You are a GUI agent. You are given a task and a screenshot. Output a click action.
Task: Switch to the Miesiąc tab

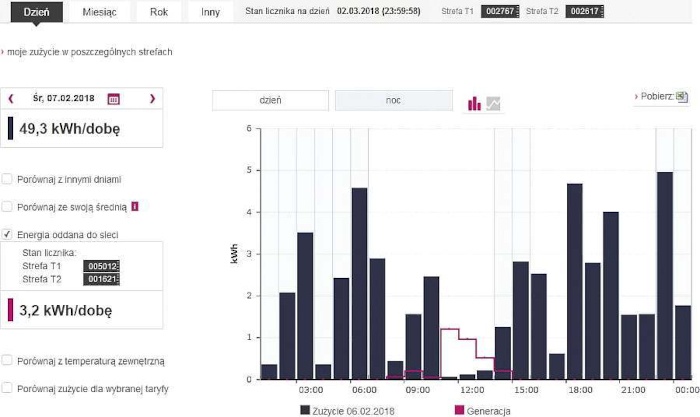tap(100, 12)
